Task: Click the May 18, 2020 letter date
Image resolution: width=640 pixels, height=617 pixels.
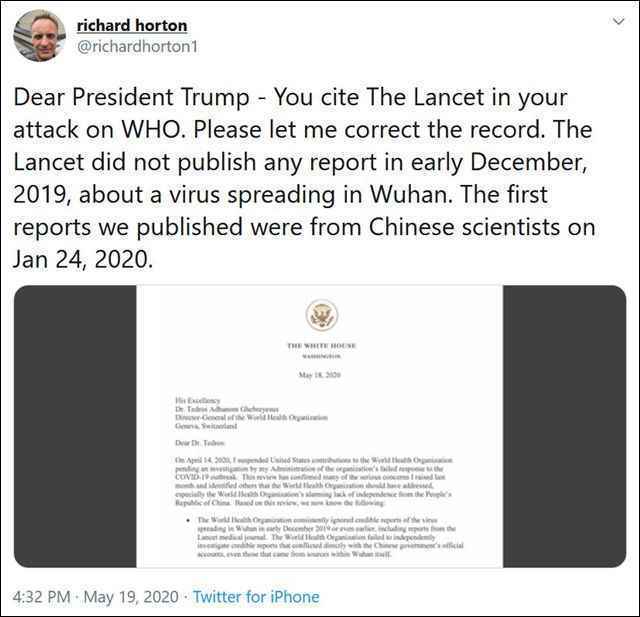Action: (x=320, y=375)
